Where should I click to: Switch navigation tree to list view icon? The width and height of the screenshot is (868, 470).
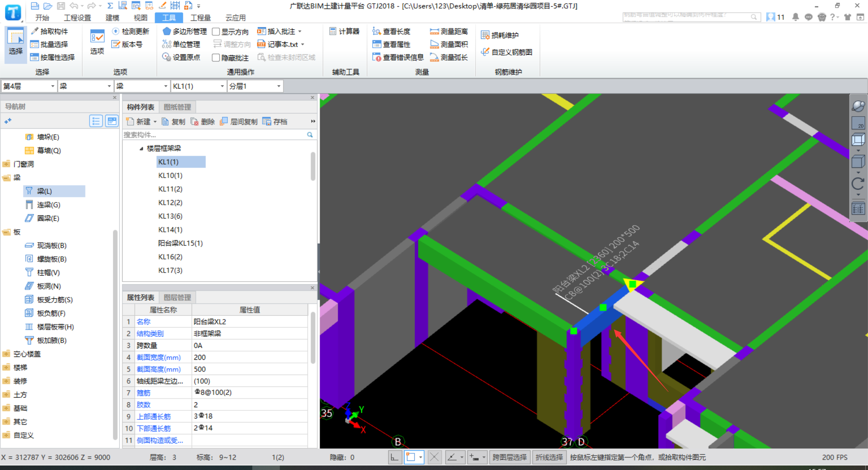point(96,121)
